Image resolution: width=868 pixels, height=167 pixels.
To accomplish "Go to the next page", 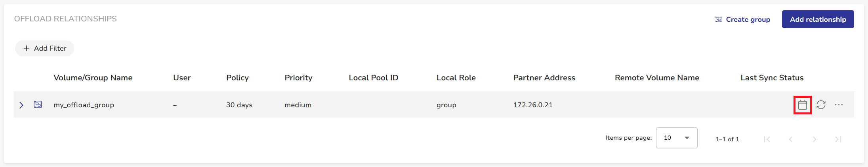I will pos(815,139).
